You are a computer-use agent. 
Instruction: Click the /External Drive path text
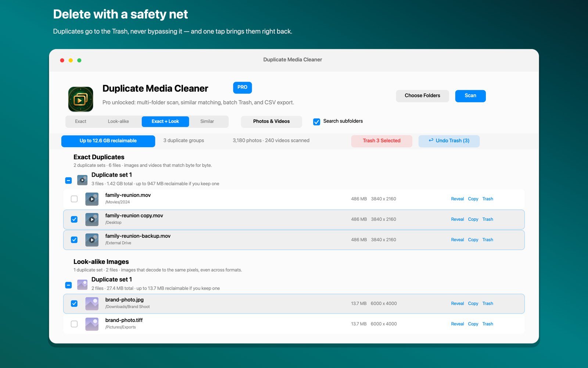(x=118, y=243)
